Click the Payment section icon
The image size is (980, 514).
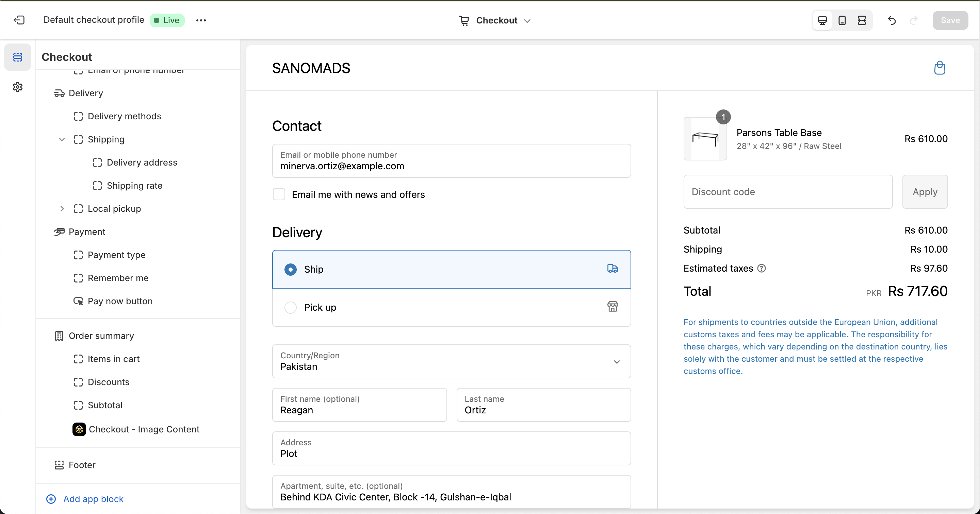[59, 232]
